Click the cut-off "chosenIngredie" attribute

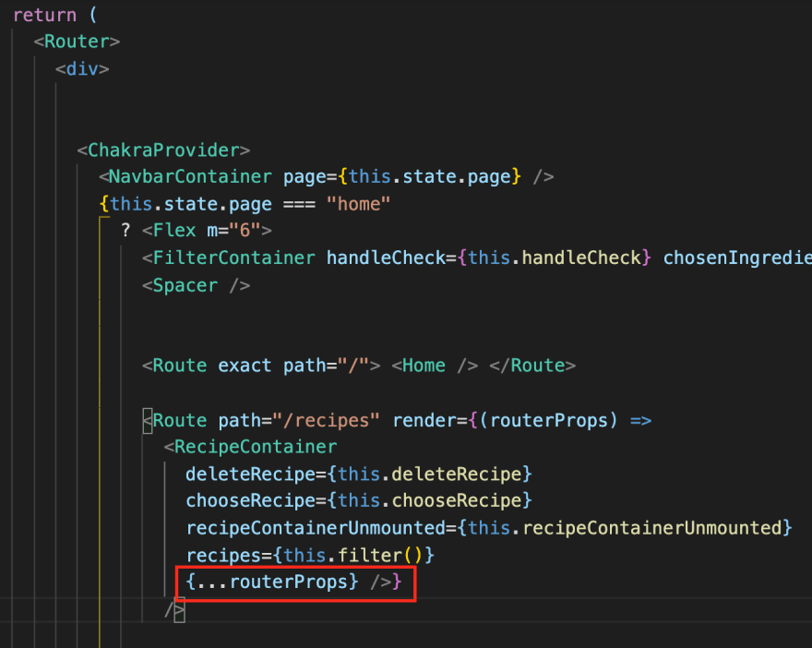pyautogui.click(x=737, y=258)
